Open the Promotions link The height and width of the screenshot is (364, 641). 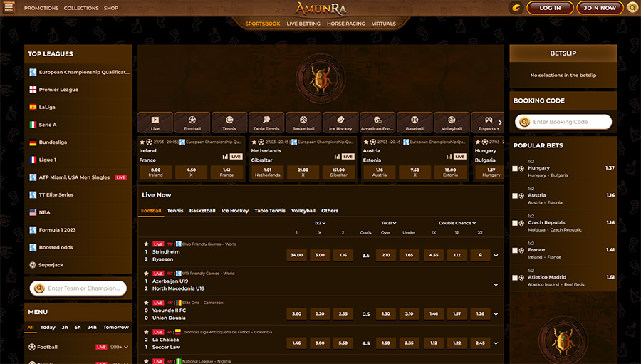coord(41,8)
